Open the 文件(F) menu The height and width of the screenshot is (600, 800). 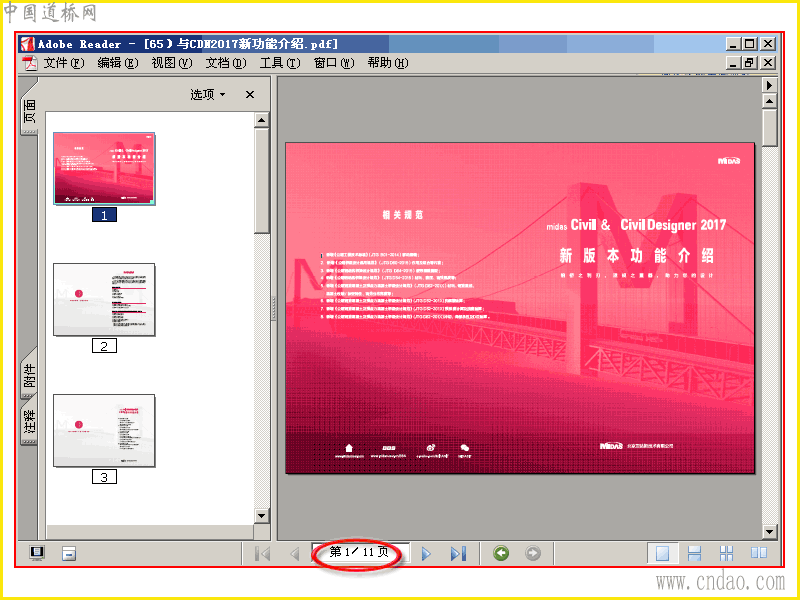[64, 63]
